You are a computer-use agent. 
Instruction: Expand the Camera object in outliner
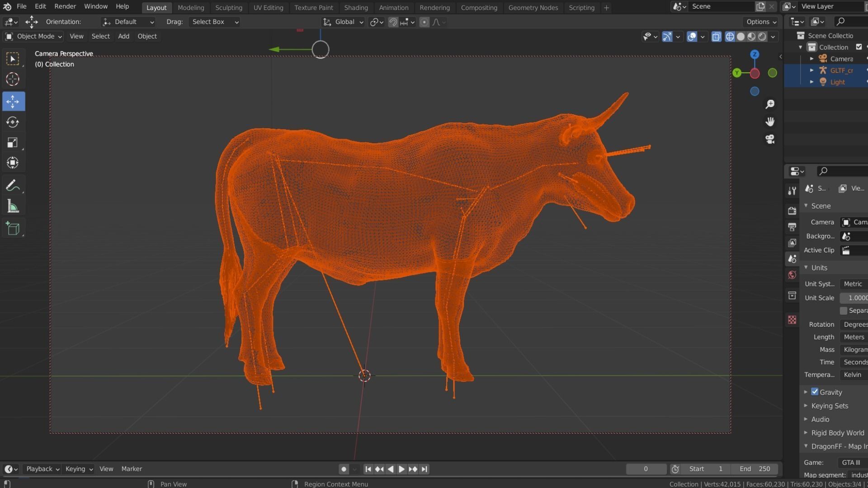tap(812, 59)
